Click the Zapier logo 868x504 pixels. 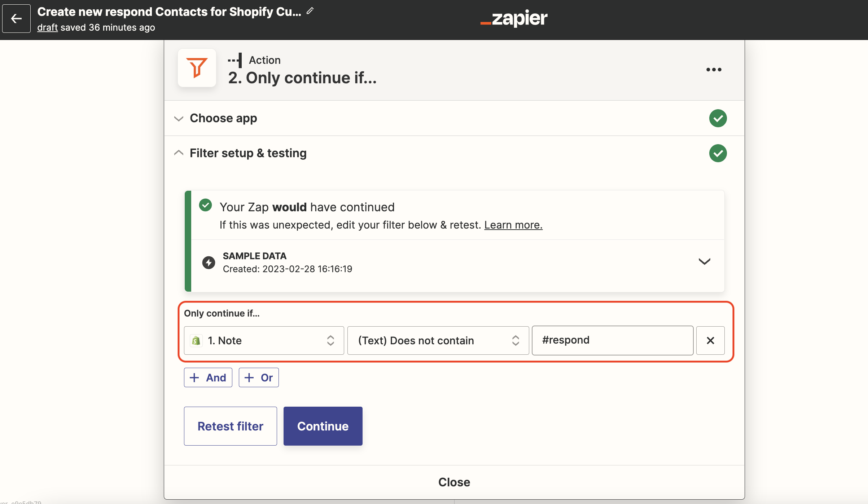pos(514,18)
